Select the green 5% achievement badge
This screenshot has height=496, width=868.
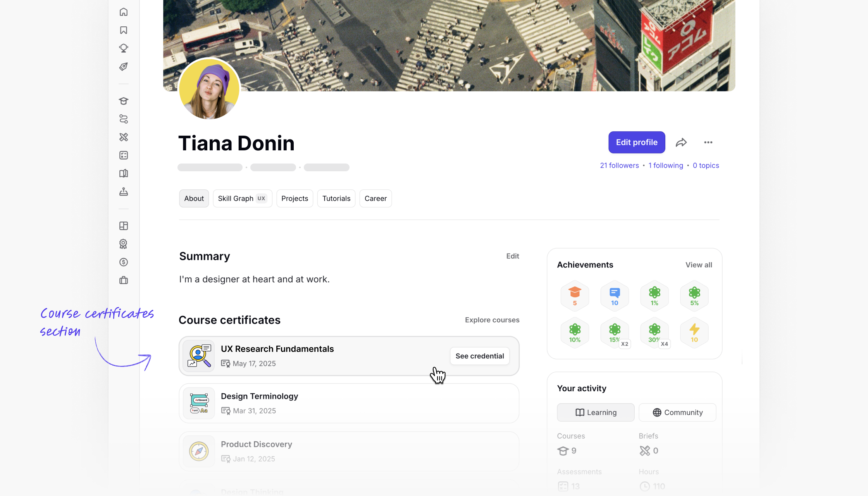(694, 296)
